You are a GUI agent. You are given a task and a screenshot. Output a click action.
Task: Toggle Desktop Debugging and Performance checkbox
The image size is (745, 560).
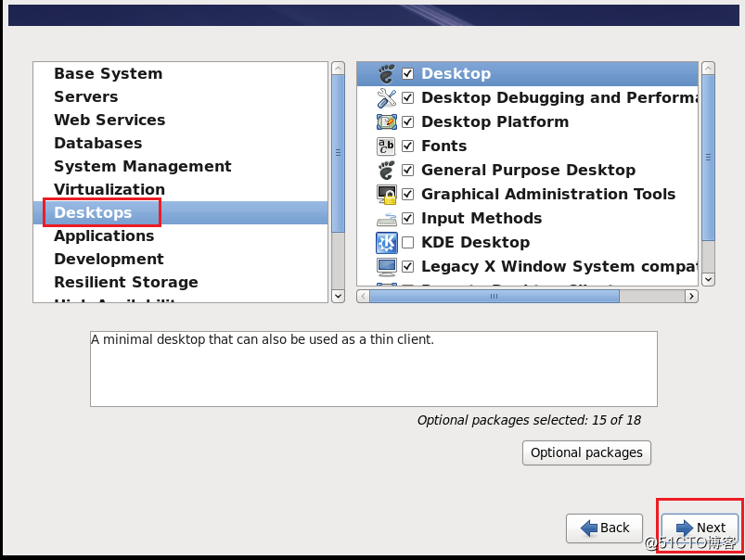(407, 98)
